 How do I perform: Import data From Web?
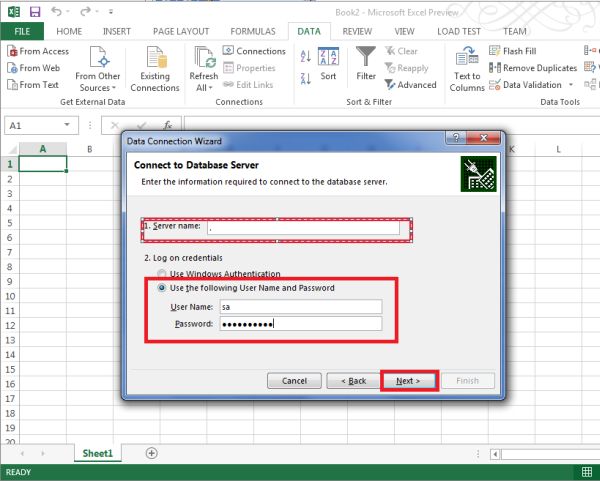pos(34,68)
